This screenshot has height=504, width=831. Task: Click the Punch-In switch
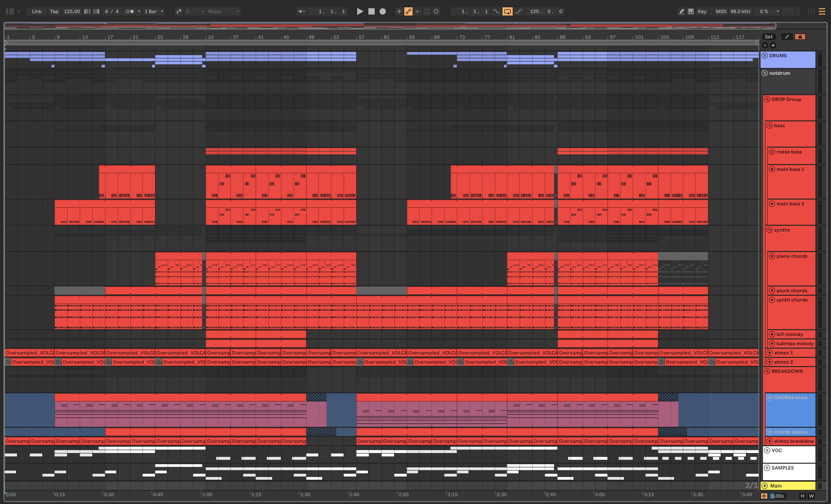click(x=496, y=11)
